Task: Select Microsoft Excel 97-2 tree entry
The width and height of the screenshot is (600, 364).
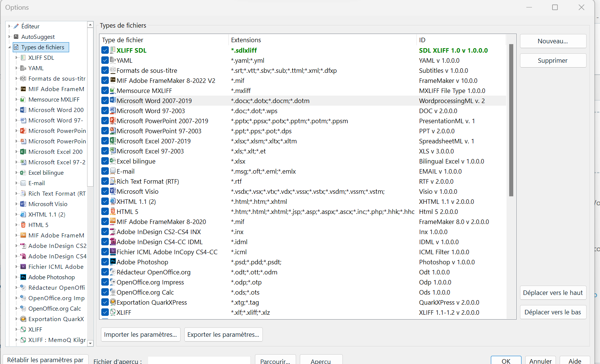Action: pyautogui.click(x=57, y=162)
